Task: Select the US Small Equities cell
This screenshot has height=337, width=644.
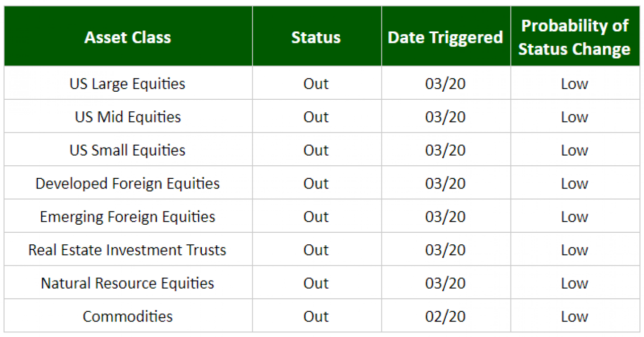Action: pyautogui.click(x=128, y=150)
